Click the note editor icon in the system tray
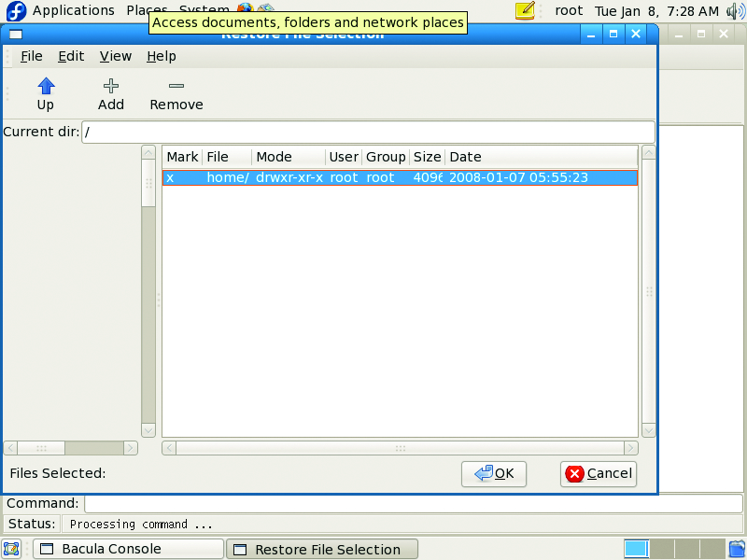Screen dimensions: 747x560 point(525,10)
